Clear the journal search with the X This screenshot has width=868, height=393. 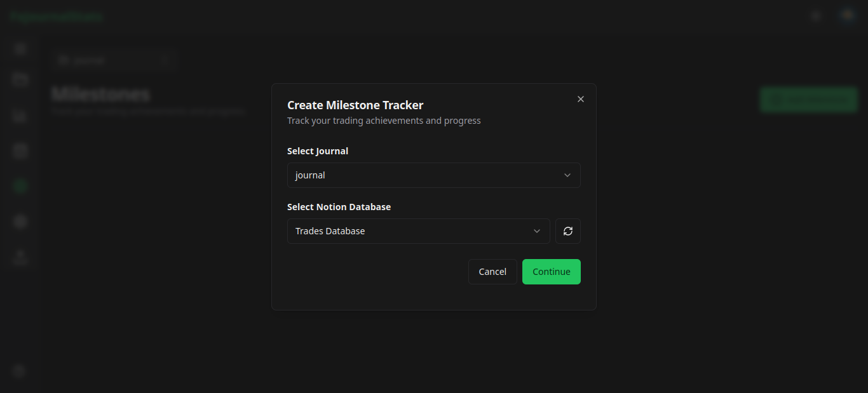[165, 60]
